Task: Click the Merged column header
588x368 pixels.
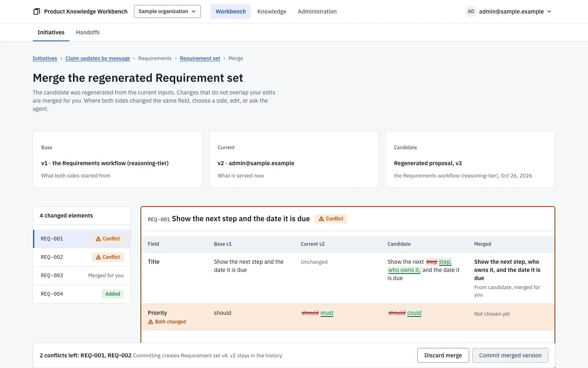Action: (483, 244)
